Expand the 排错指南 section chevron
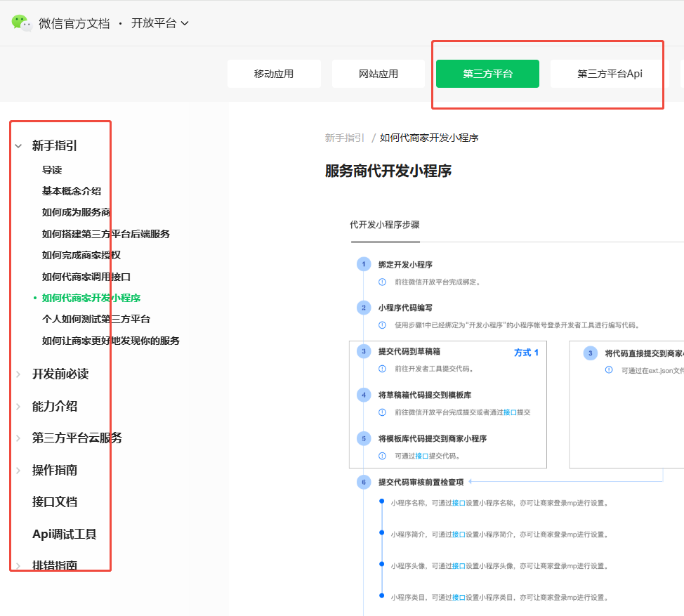This screenshot has width=684, height=616. (18, 566)
